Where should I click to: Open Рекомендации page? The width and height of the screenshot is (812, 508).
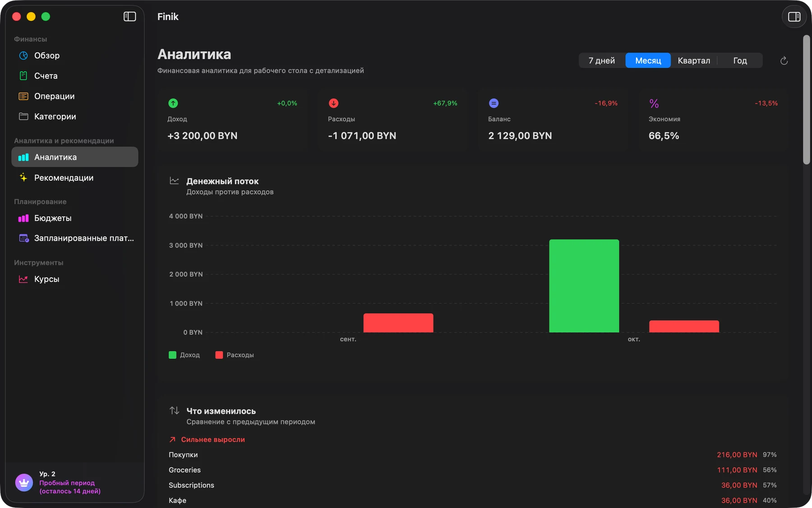click(75, 177)
